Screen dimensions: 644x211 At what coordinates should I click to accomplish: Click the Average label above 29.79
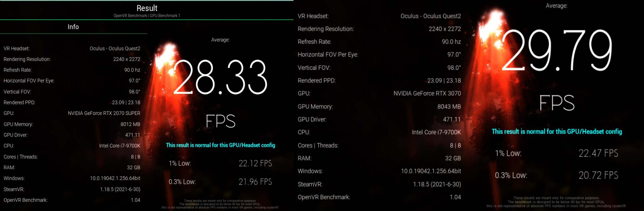[556, 6]
